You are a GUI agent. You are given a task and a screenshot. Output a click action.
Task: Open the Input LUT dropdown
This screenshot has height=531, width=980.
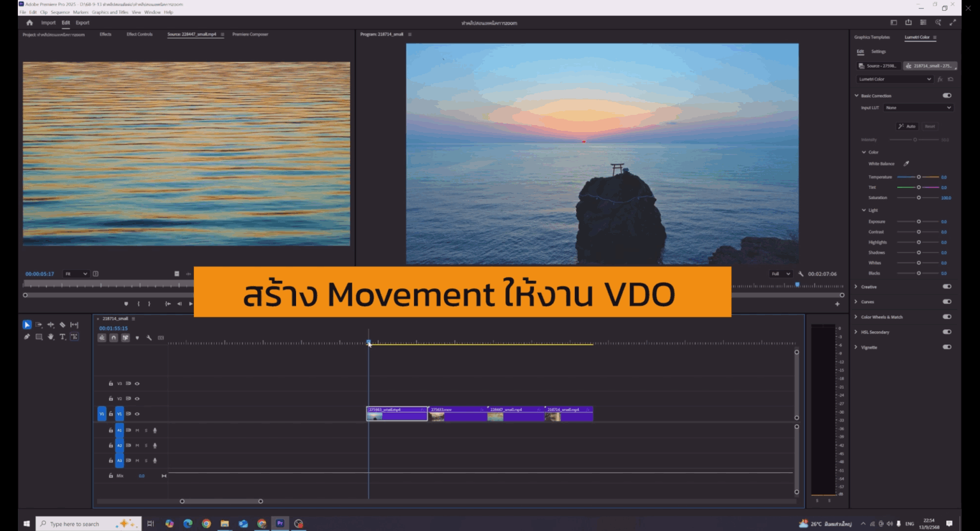917,107
